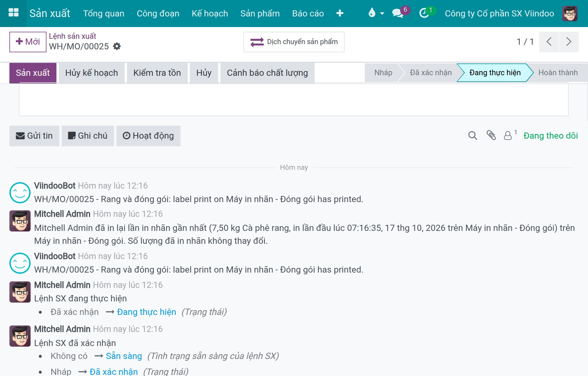Viewport: 588px width, 376px height.
Task: Open the Ghi chú note tab
Action: [88, 136]
